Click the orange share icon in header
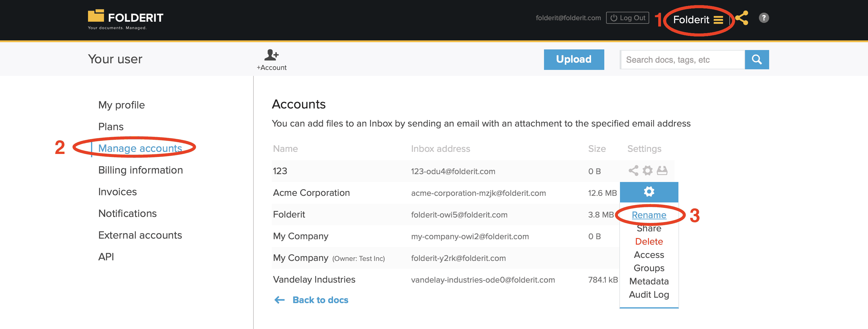This screenshot has height=329, width=868. (x=741, y=18)
